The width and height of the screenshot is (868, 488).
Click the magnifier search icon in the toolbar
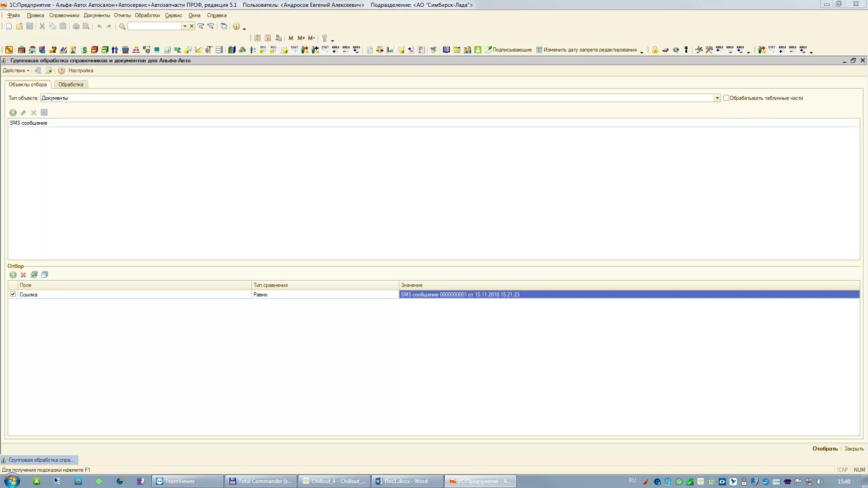[122, 27]
